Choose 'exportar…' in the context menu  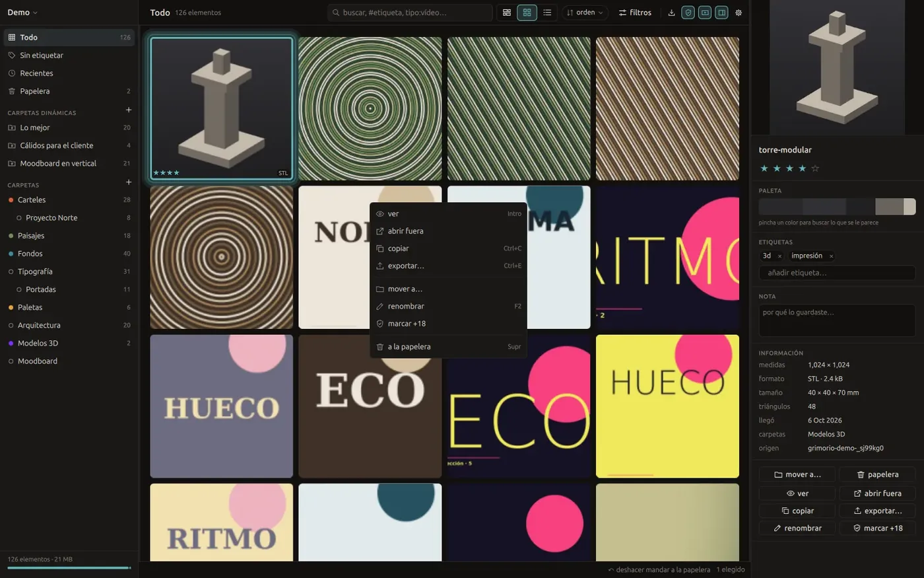[448, 266]
